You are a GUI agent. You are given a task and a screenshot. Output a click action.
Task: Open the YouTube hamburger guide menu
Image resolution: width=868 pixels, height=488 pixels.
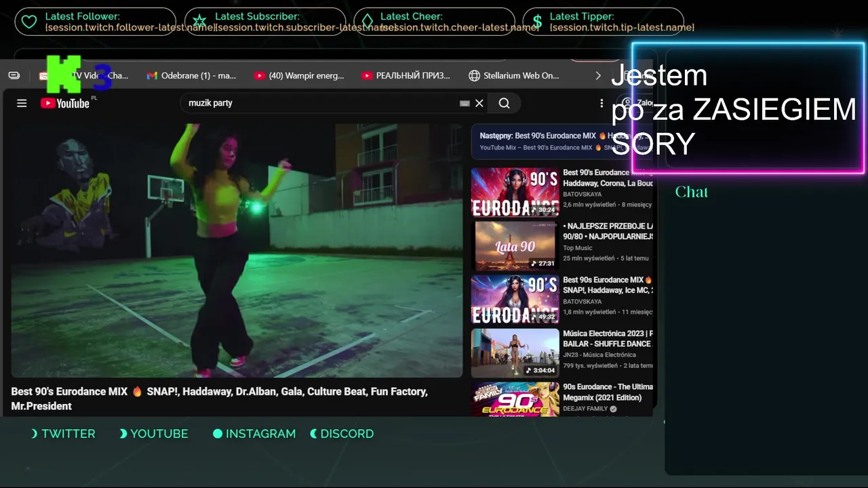point(22,103)
